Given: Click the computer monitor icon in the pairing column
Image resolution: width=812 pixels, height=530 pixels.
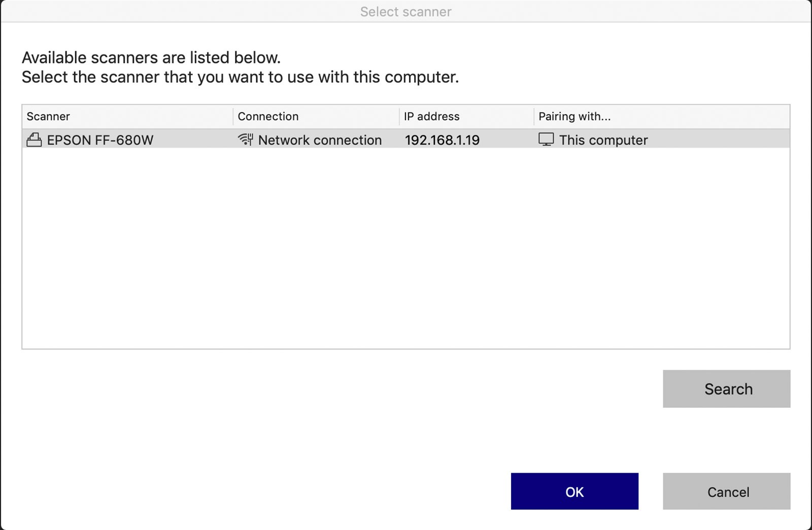Looking at the screenshot, I should coord(546,139).
